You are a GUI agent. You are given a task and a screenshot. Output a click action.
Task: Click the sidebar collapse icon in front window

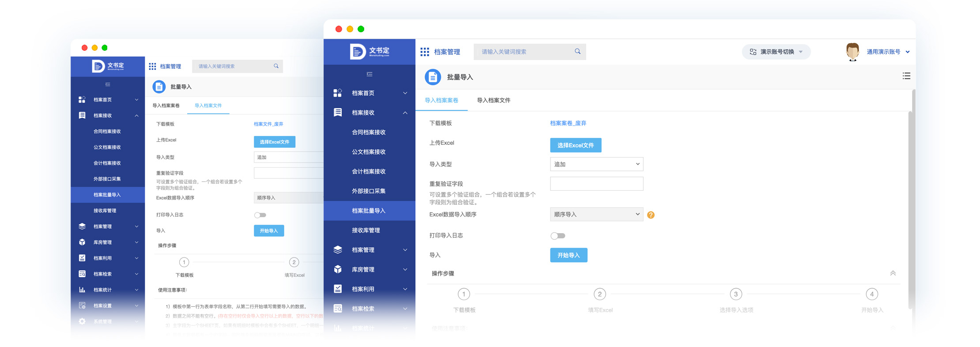tap(369, 74)
